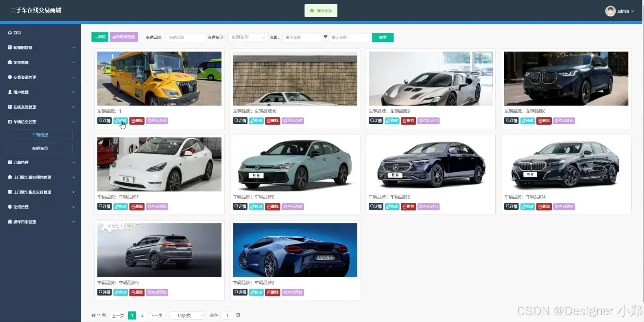Open the 车辆车型 filter dropdown

click(248, 38)
